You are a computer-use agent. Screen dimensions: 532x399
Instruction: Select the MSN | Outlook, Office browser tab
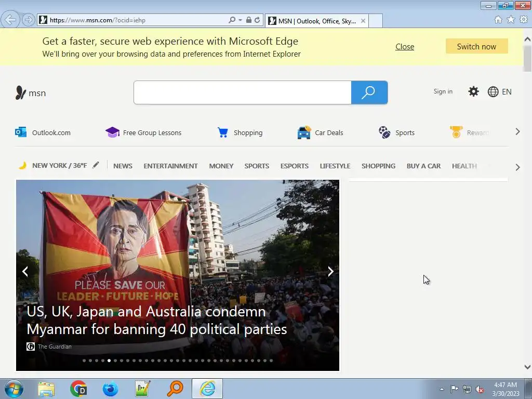[x=316, y=21]
